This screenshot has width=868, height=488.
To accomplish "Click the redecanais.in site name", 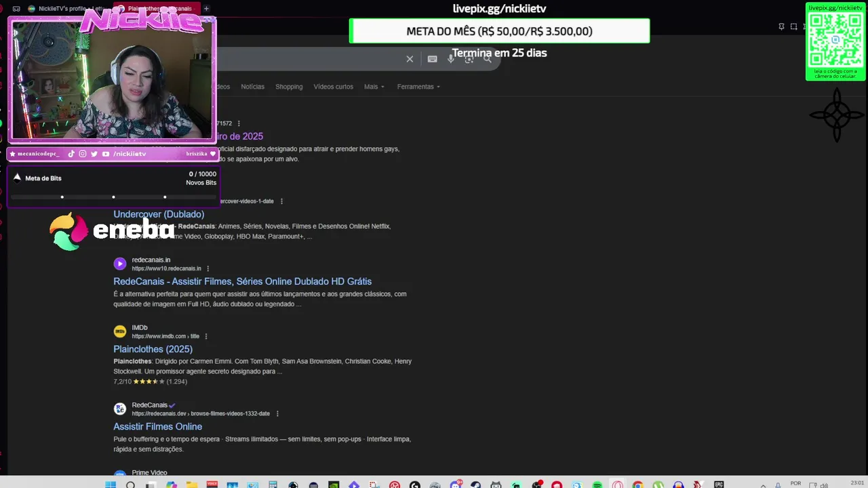I will pyautogui.click(x=151, y=260).
